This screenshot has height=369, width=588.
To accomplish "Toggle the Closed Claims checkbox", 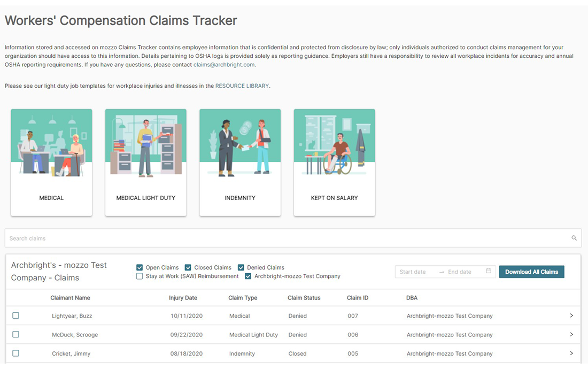I will [x=188, y=267].
